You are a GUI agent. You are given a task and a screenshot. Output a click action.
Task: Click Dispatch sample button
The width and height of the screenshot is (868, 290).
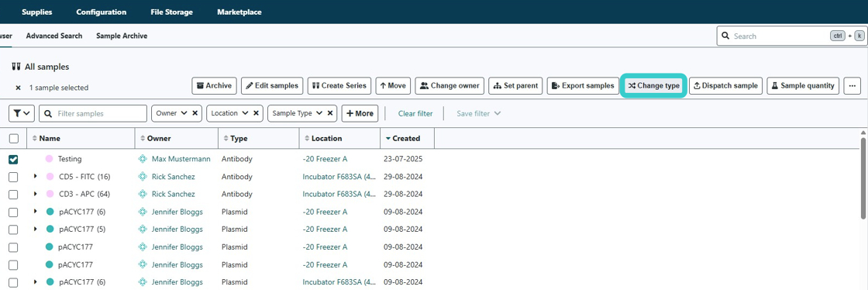coord(725,86)
